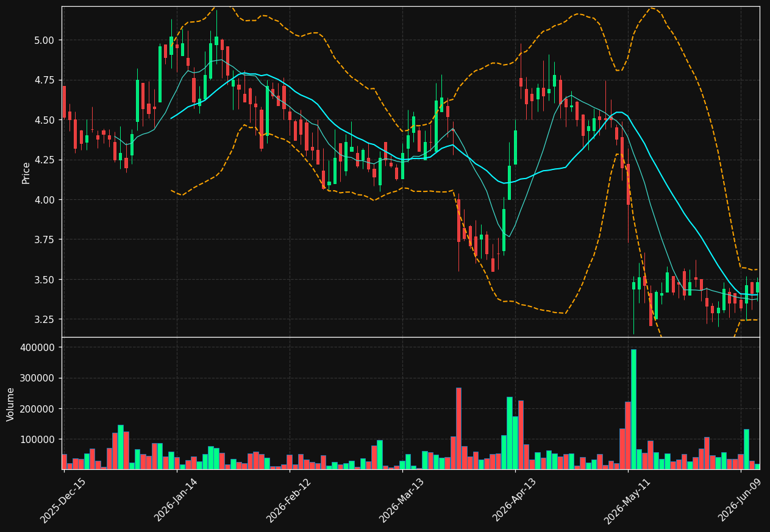This screenshot has width=770, height=532.
Task: Click the 2026-Feb-12 date label
Action: tap(289, 500)
